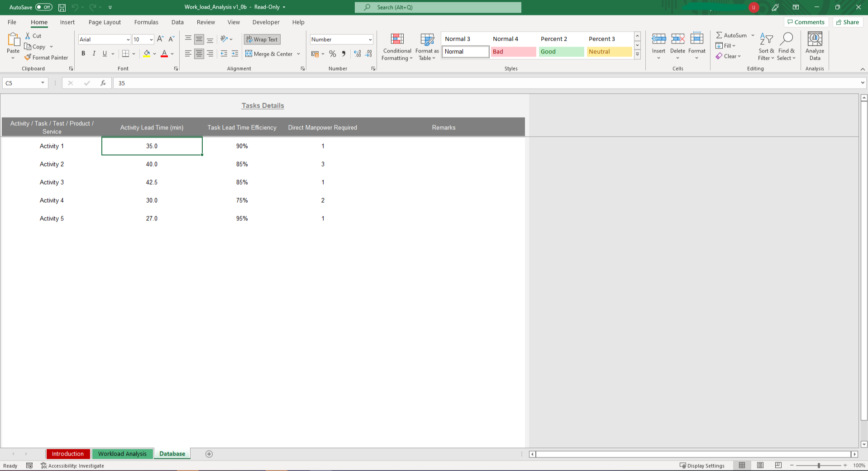
Task: Click the Undo arrow icon
Action: [x=75, y=7]
